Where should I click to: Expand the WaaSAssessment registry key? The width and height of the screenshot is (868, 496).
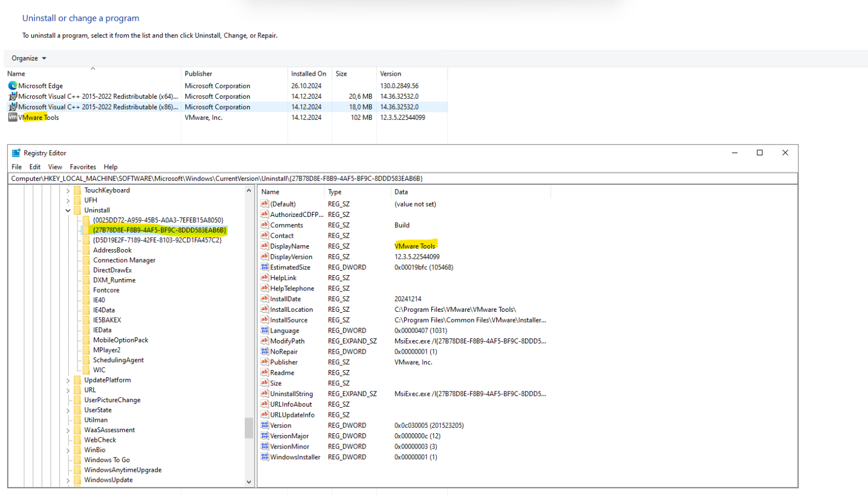click(x=68, y=429)
